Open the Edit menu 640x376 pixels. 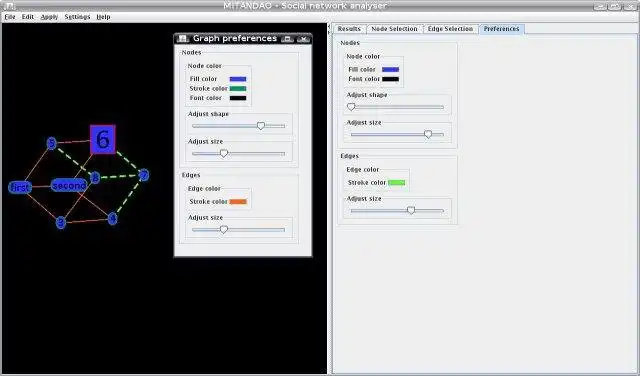click(x=28, y=17)
